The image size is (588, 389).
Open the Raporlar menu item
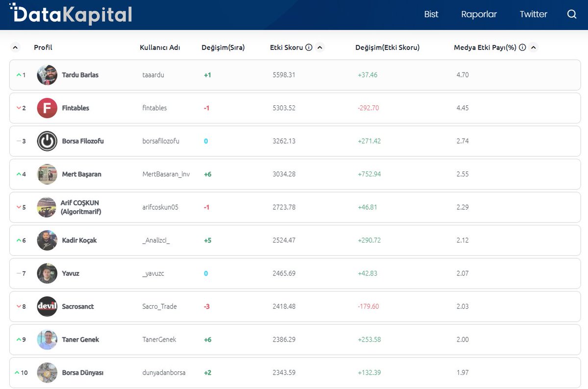[479, 14]
